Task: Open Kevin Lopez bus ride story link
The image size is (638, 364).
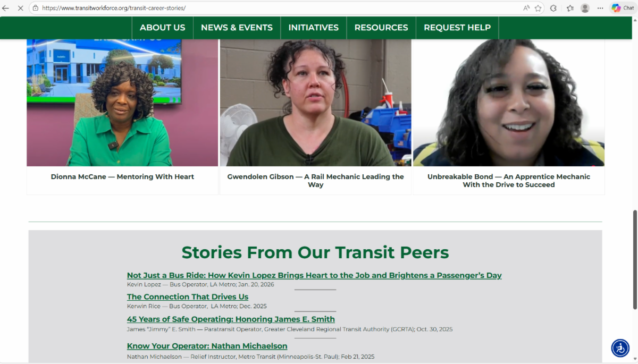Action: coord(314,275)
